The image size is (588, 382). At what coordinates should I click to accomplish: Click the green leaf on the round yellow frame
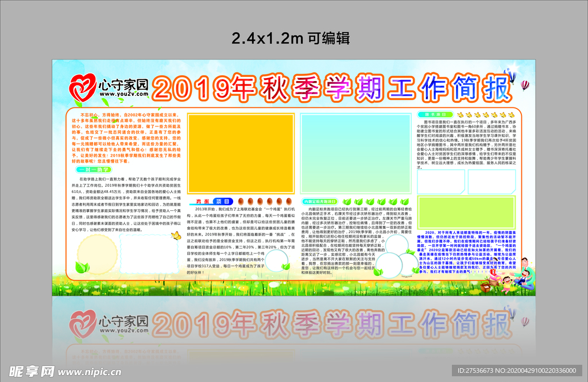(82, 267)
